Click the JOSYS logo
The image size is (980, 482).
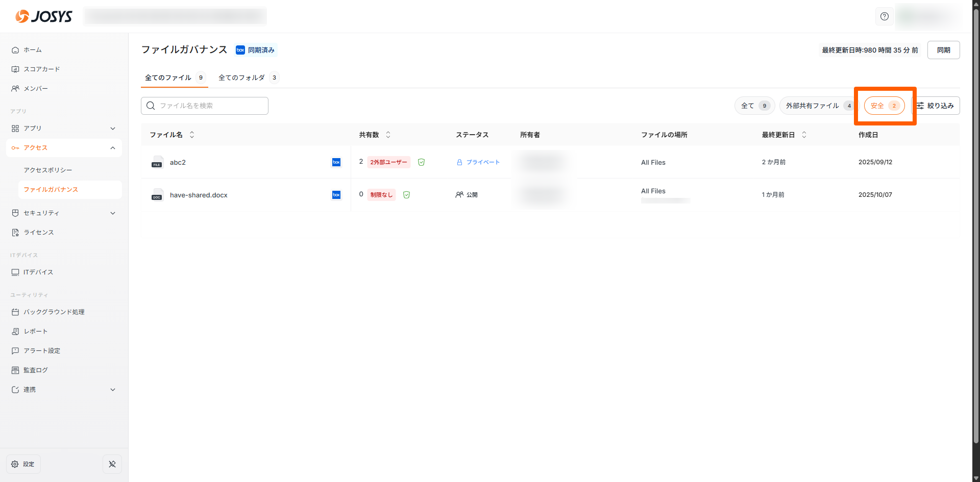pos(44,16)
